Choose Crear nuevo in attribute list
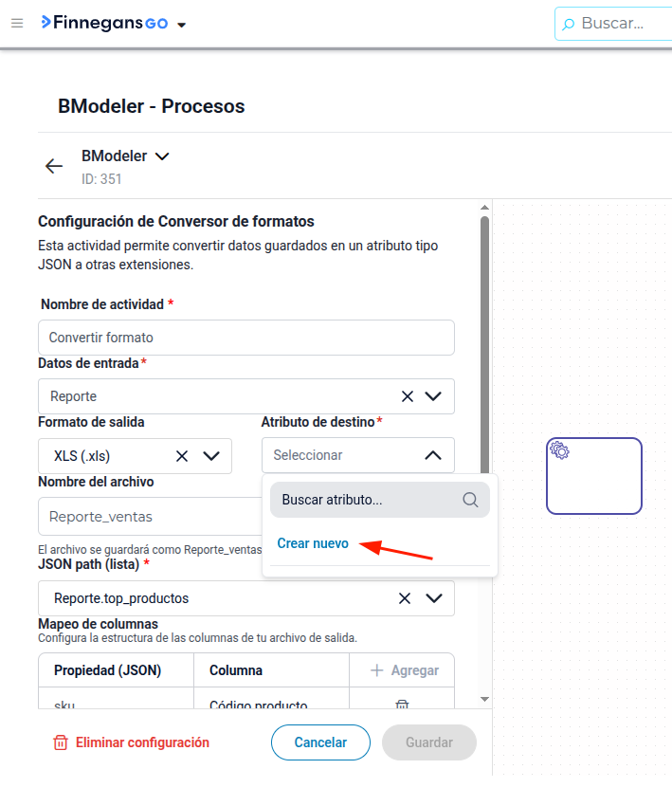The image size is (672, 806). (313, 543)
